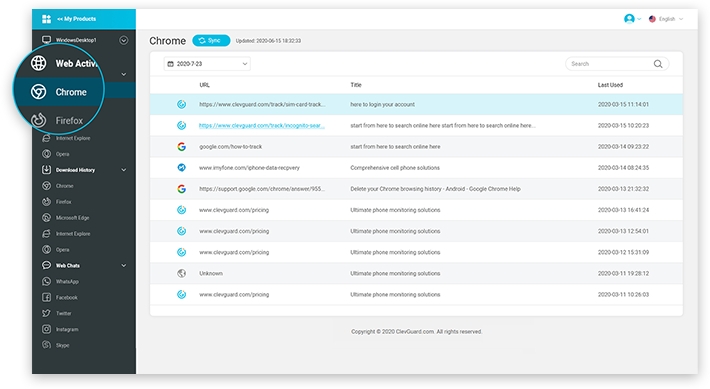Click the My Products grid icon
This screenshot has height=389, width=710.
[x=46, y=19]
